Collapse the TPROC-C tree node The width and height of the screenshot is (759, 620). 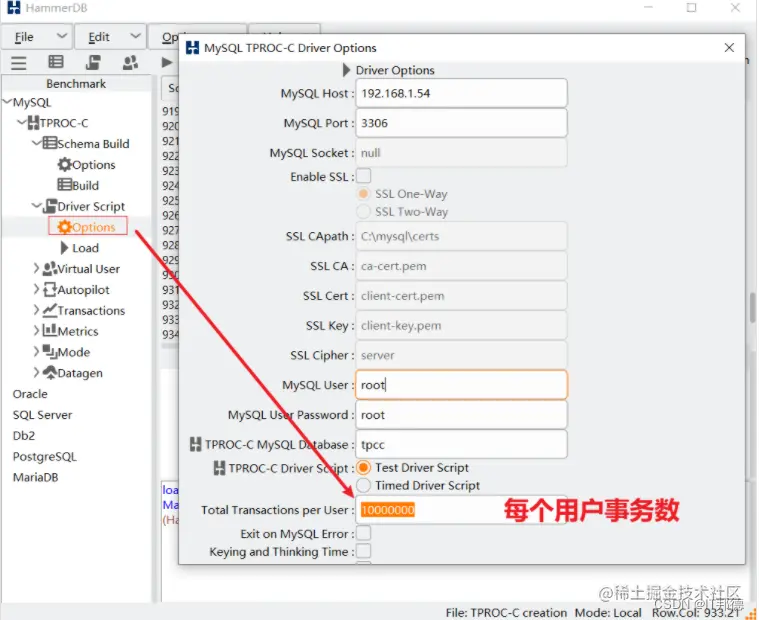click(22, 122)
